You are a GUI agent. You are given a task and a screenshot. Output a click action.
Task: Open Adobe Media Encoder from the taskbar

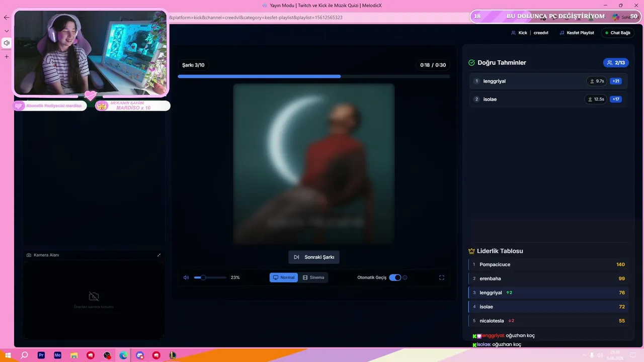57,355
